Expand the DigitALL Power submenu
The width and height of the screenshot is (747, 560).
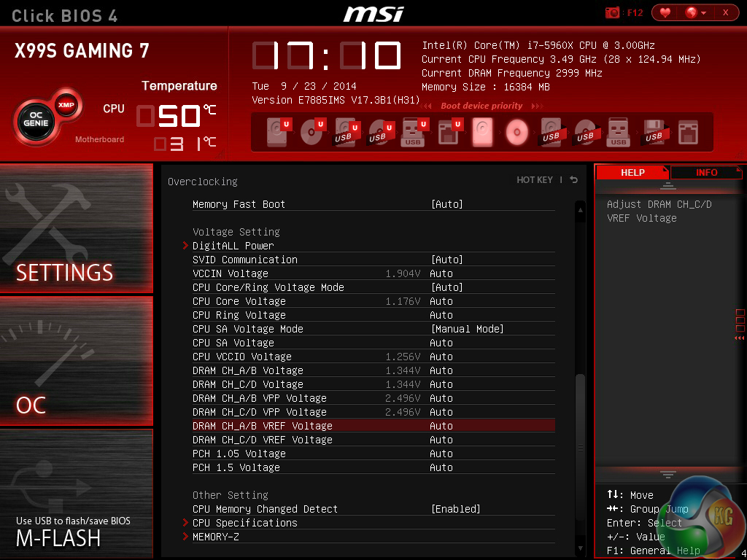click(x=233, y=246)
